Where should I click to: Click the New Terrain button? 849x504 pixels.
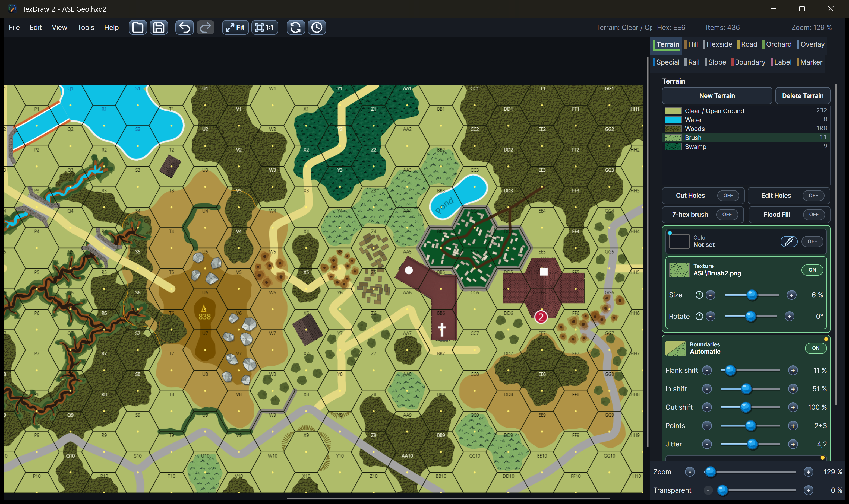(717, 96)
